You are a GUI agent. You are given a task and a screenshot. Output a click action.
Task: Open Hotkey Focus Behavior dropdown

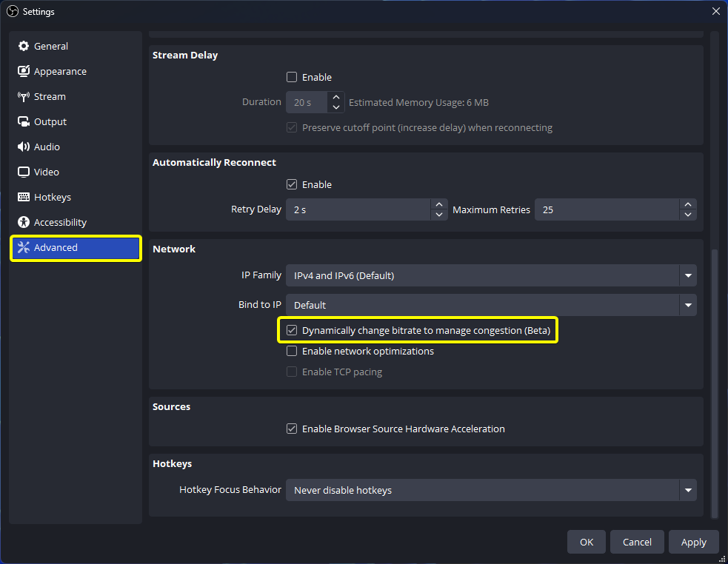click(x=491, y=490)
